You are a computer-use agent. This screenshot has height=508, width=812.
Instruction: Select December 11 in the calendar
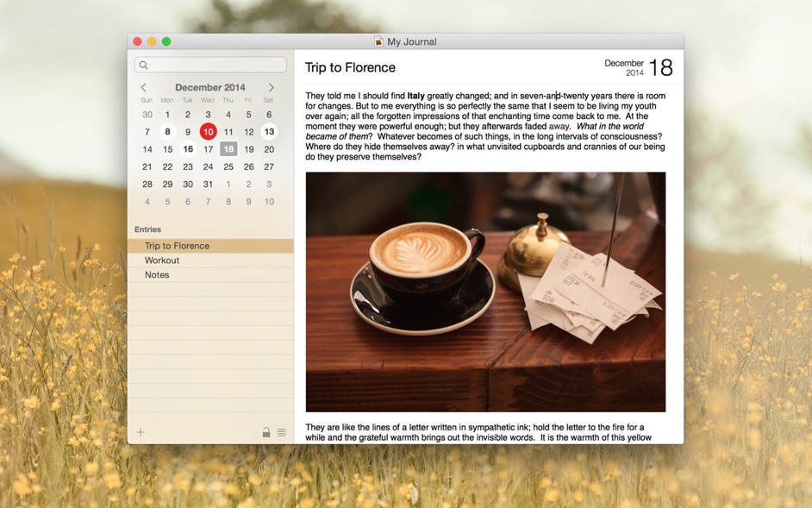[x=228, y=132]
